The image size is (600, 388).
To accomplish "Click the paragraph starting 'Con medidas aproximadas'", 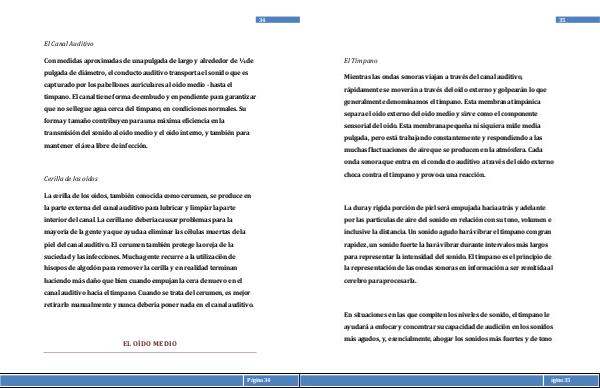I will [150, 103].
